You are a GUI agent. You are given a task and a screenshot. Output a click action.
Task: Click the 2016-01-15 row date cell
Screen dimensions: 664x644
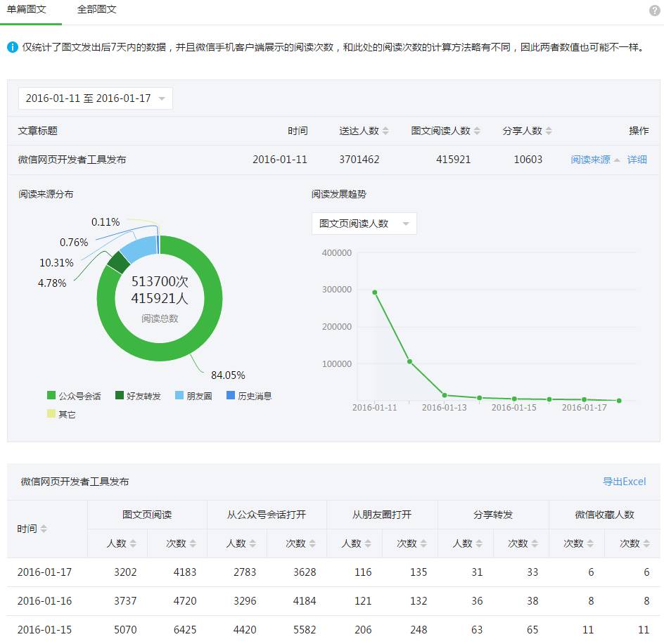pos(44,630)
